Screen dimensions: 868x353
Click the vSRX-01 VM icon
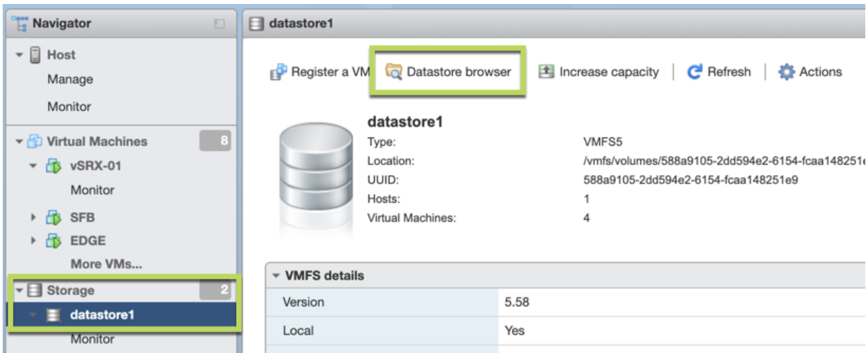(53, 166)
